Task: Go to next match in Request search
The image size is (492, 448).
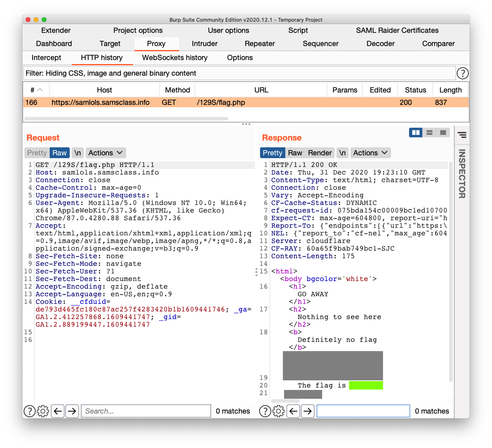Action: click(x=72, y=411)
